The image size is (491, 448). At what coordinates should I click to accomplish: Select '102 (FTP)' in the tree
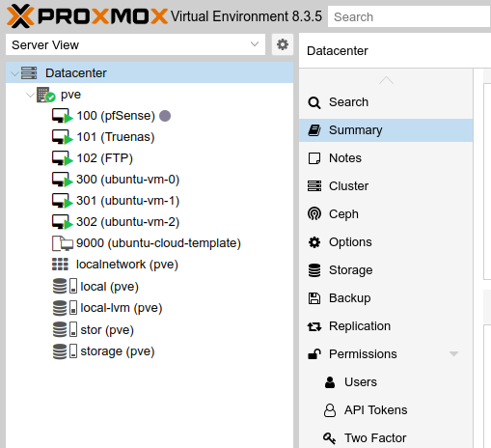coord(104,158)
